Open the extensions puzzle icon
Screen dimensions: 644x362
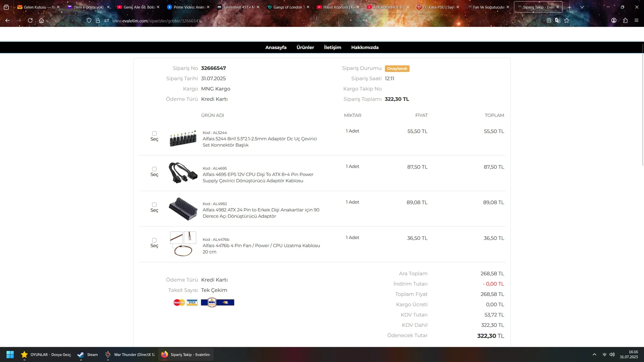(625, 20)
